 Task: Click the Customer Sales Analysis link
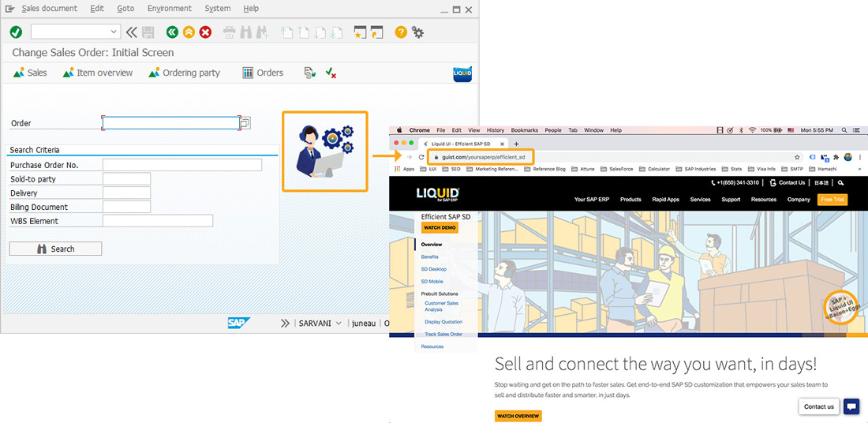coord(441,306)
